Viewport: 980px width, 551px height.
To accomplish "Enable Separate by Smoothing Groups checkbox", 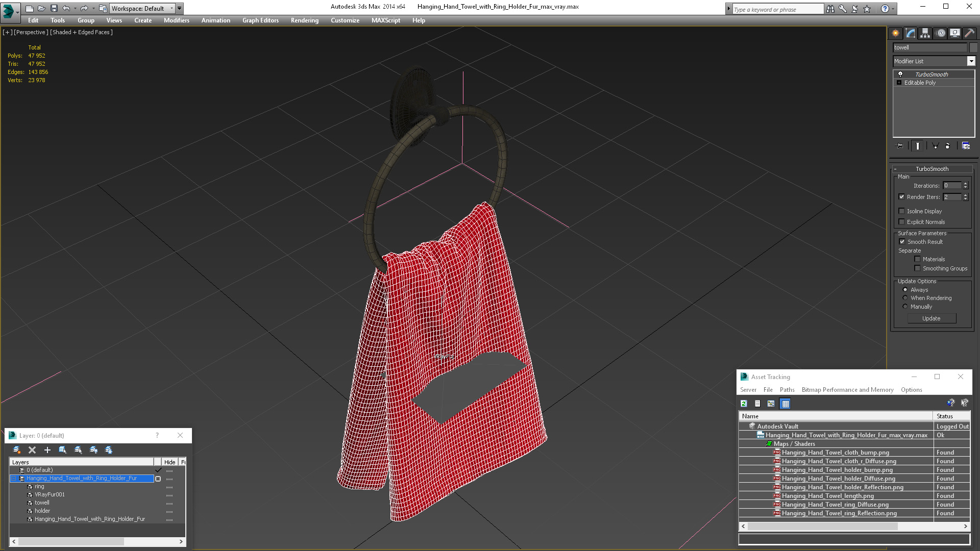I will [x=917, y=268].
